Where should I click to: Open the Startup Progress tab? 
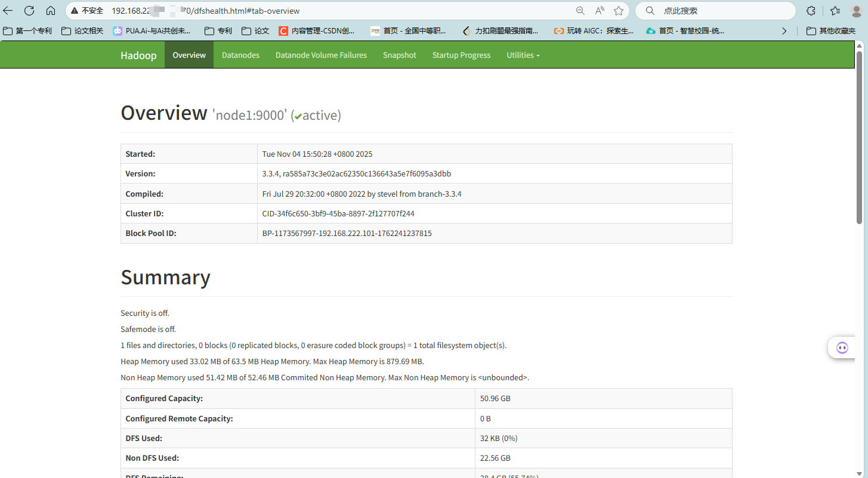click(x=461, y=55)
